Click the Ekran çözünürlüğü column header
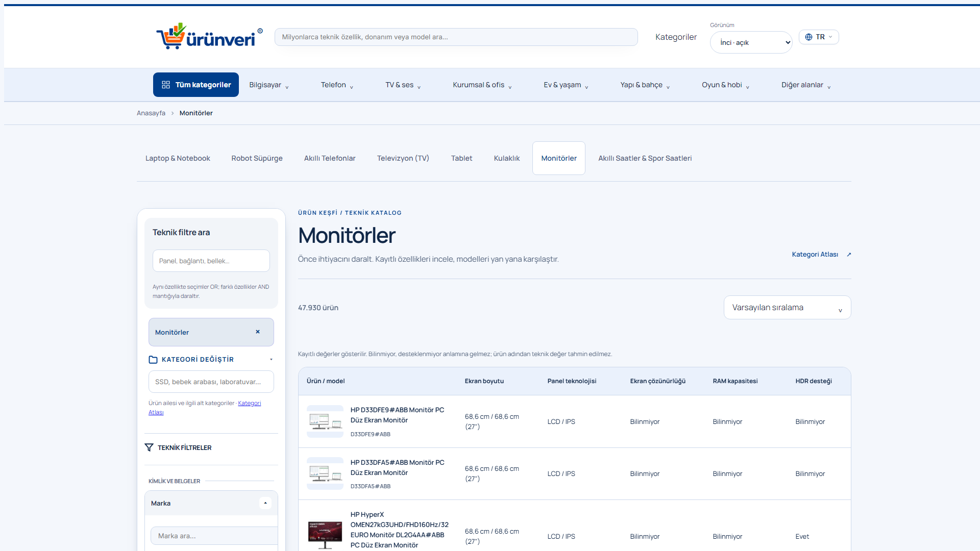This screenshot has width=980, height=551. click(x=658, y=381)
